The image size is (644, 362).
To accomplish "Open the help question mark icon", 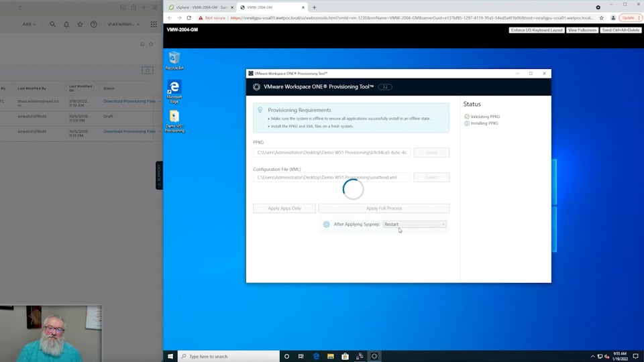I will (94, 24).
